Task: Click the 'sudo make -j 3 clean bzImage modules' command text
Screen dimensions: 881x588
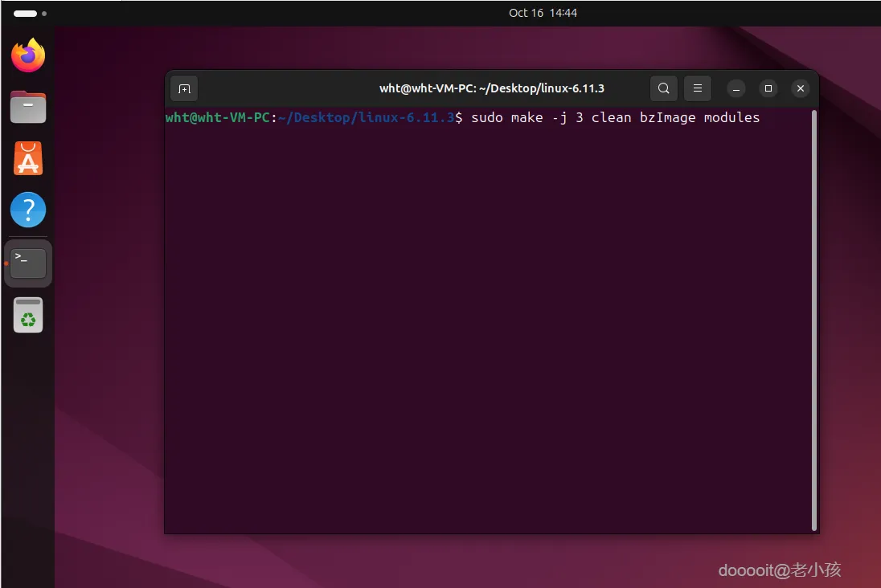Action: click(x=615, y=117)
